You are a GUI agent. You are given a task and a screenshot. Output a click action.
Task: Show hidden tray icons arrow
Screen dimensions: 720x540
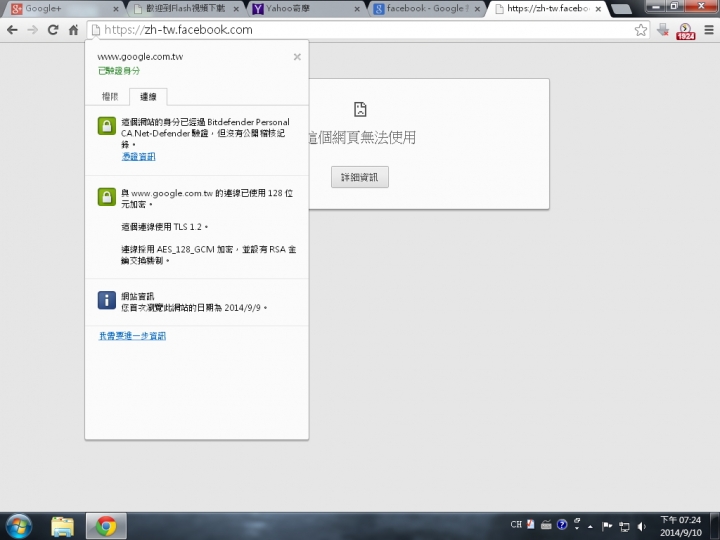pyautogui.click(x=591, y=526)
